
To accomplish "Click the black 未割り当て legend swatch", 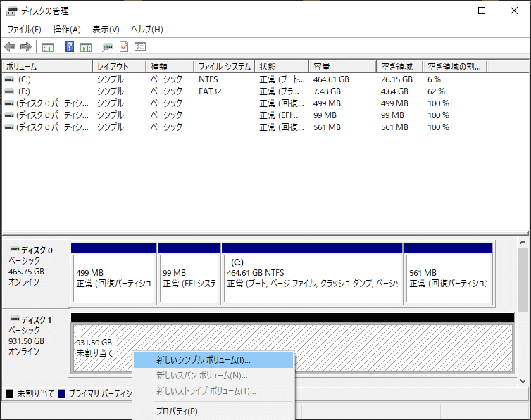I will coord(10,394).
